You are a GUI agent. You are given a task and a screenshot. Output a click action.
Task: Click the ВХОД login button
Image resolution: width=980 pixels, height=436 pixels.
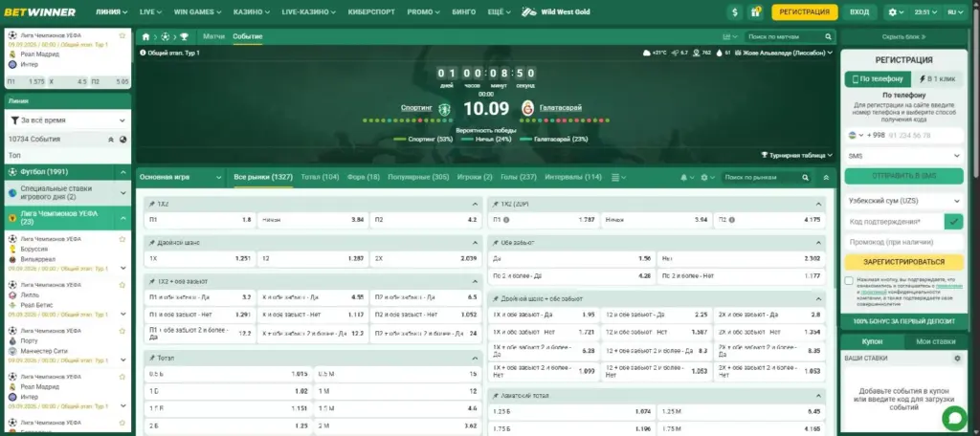point(859,11)
